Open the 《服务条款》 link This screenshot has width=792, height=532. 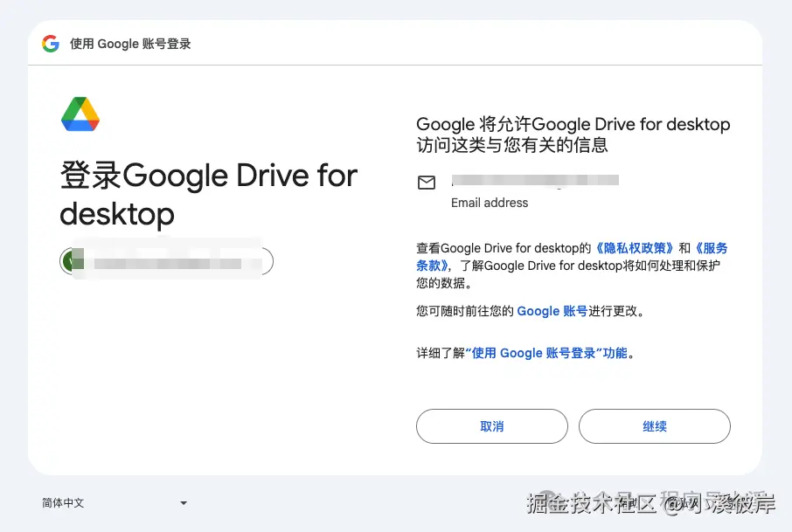[x=711, y=248]
